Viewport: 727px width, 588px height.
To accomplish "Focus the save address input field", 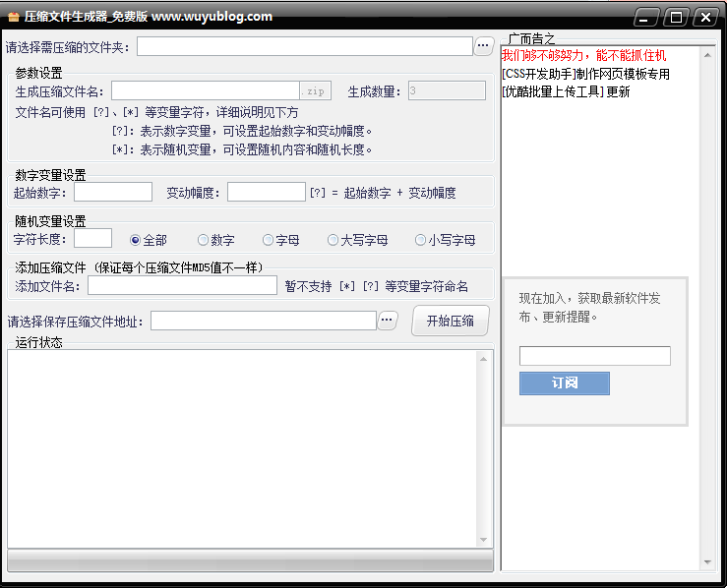I will [x=264, y=321].
